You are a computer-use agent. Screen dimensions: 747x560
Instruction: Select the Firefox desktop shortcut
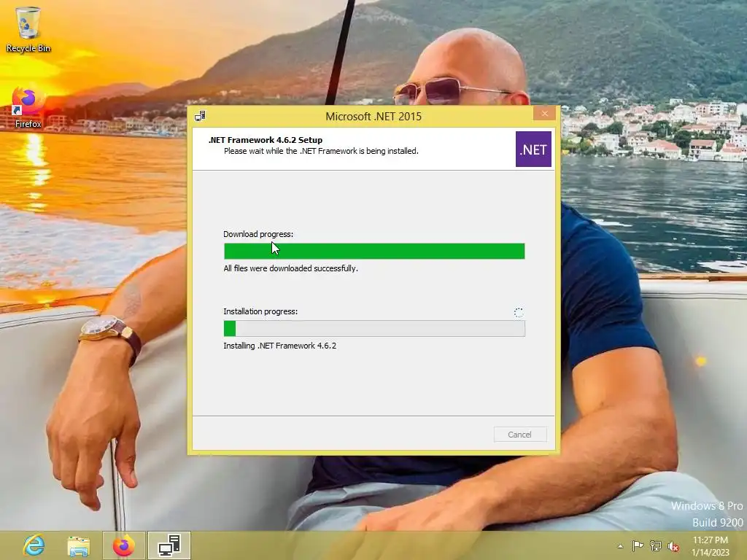pos(28,108)
